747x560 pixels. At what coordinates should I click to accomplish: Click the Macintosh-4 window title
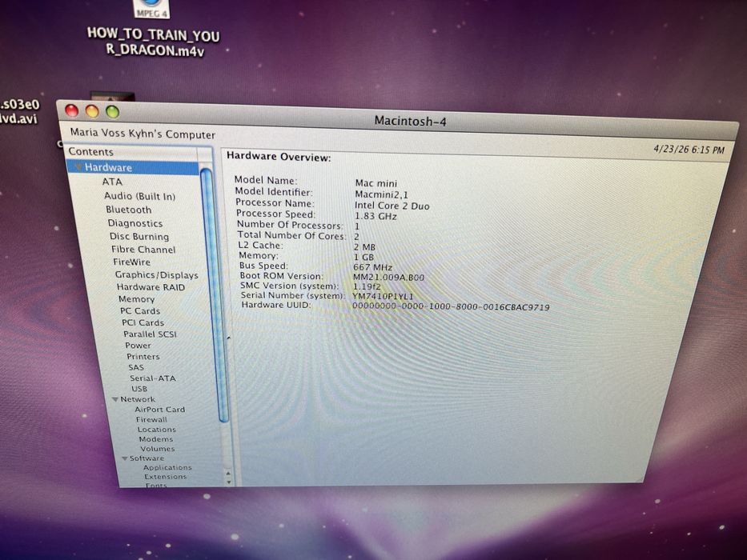410,121
